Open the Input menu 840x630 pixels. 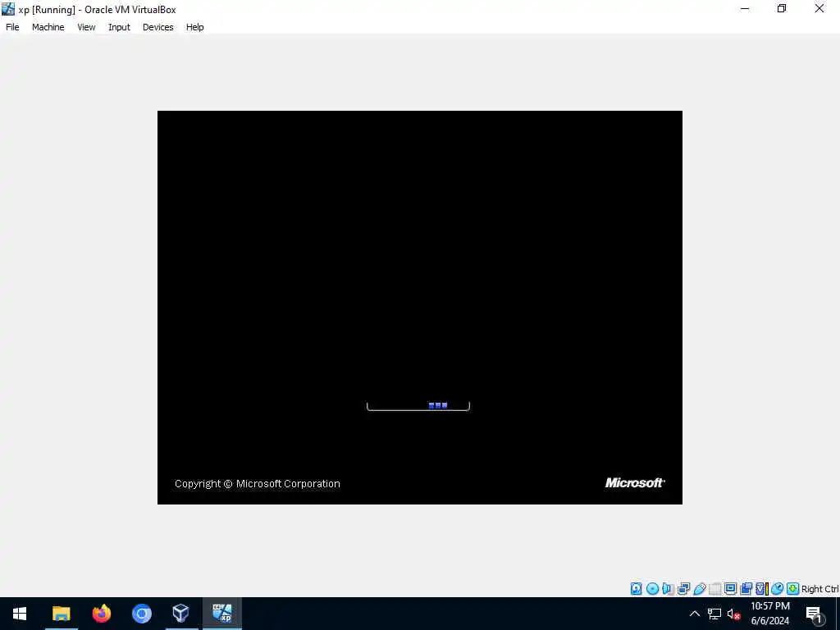click(119, 27)
